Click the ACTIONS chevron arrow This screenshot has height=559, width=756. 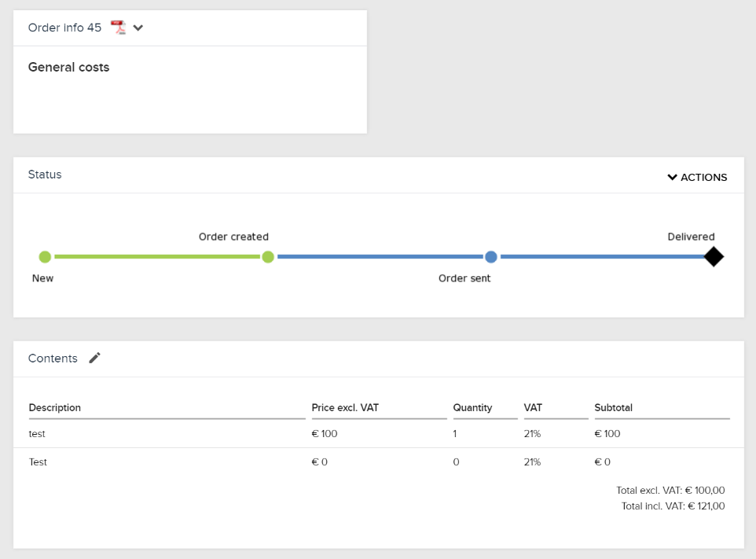click(672, 177)
